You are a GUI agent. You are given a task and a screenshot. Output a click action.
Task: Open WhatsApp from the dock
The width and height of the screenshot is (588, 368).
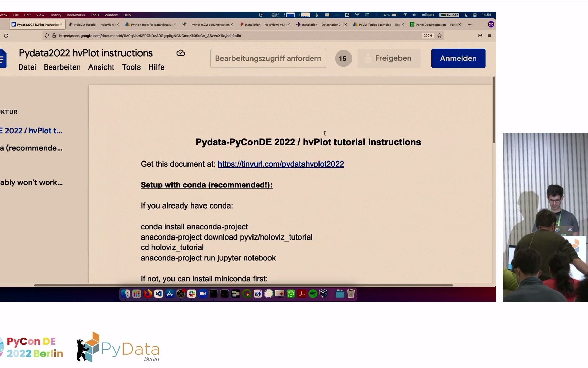click(x=291, y=294)
